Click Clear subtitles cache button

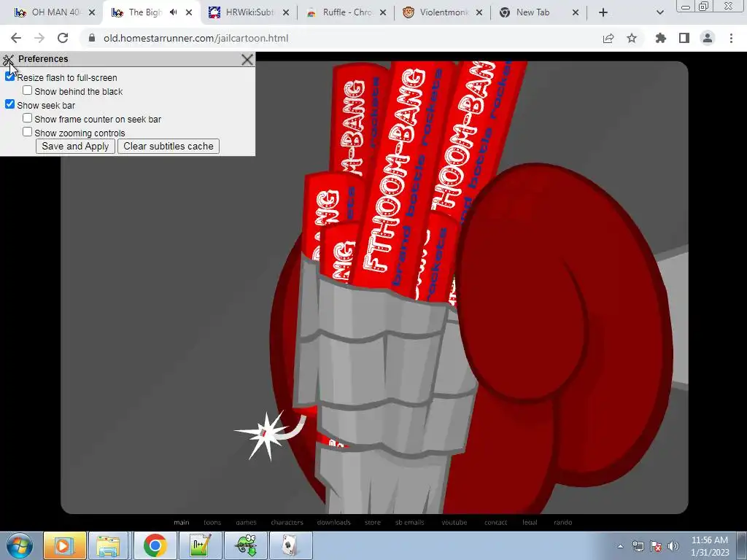pos(169,146)
